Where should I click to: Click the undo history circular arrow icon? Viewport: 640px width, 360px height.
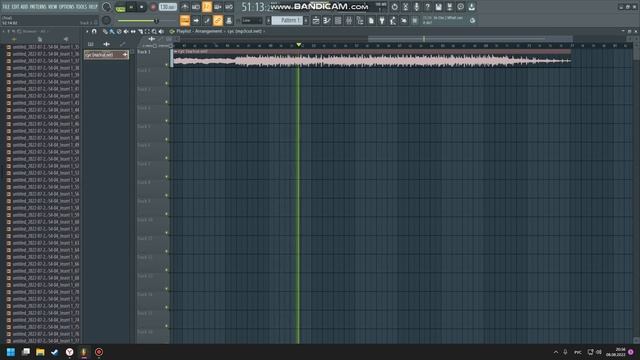pos(394,7)
